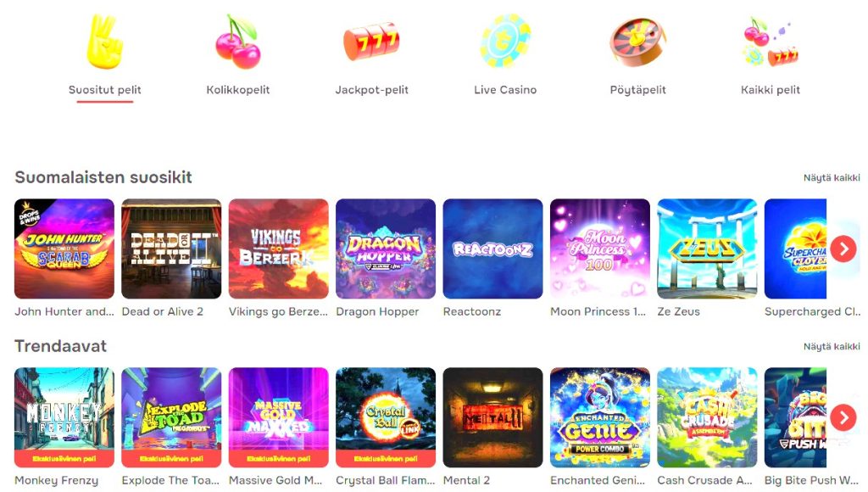The image size is (868, 492).
Task: Click Näytä kaikki for Trendaavat
Action: coord(832,346)
